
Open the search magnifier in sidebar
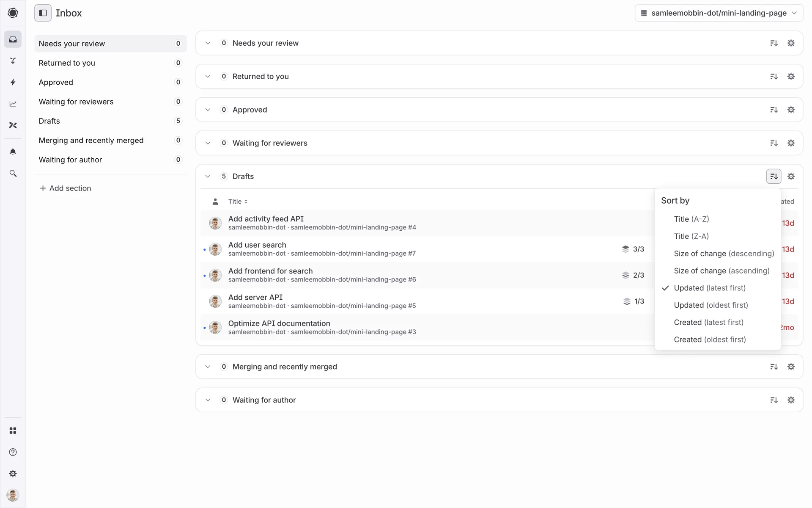[x=13, y=174]
